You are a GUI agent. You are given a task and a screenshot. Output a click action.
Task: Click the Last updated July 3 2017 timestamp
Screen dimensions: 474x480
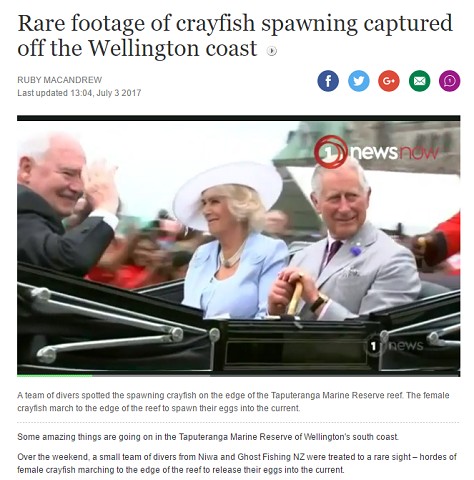point(79,93)
